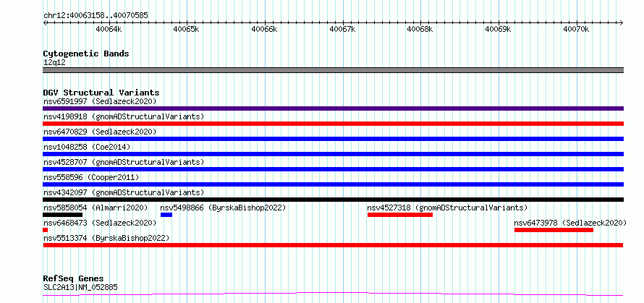Viewport: 644px width, 303px height.
Task: Click the nsv558596 blue variant bar
Action: 333,184
